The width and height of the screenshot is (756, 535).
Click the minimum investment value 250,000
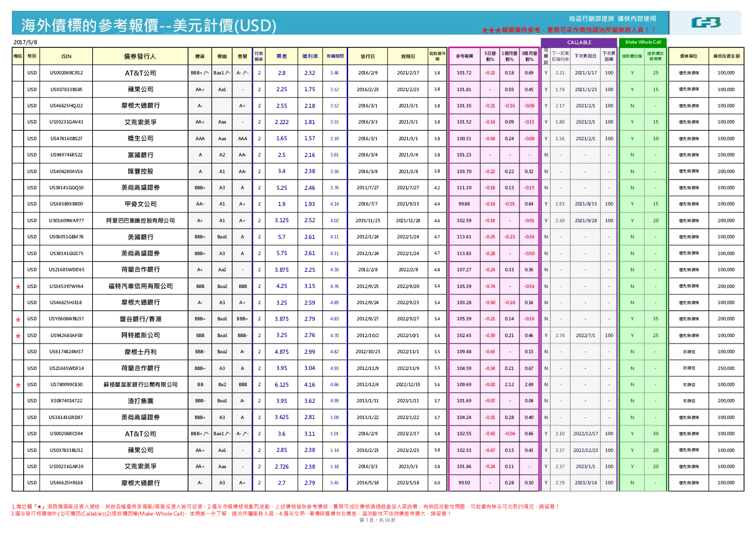point(726,368)
